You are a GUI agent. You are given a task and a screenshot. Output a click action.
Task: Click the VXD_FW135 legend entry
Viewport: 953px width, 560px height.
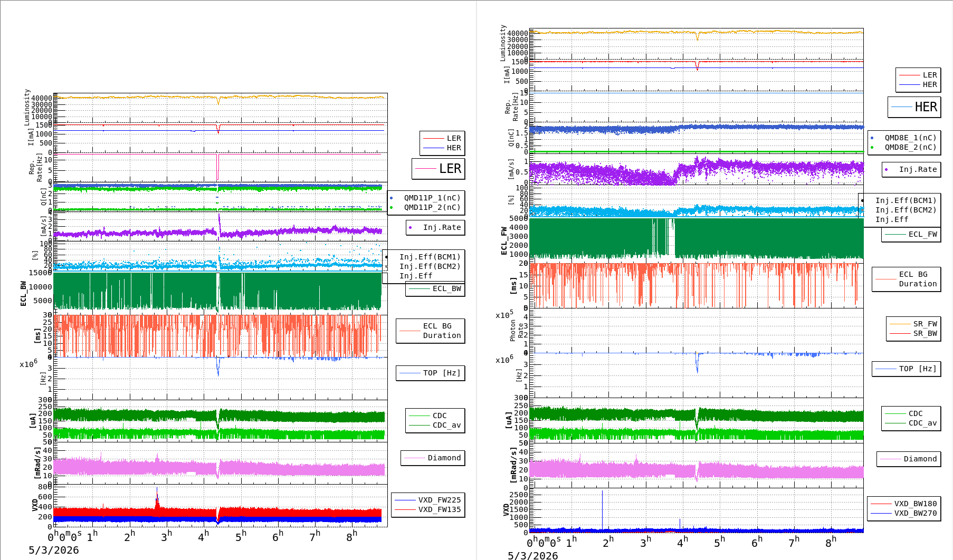pos(428,509)
